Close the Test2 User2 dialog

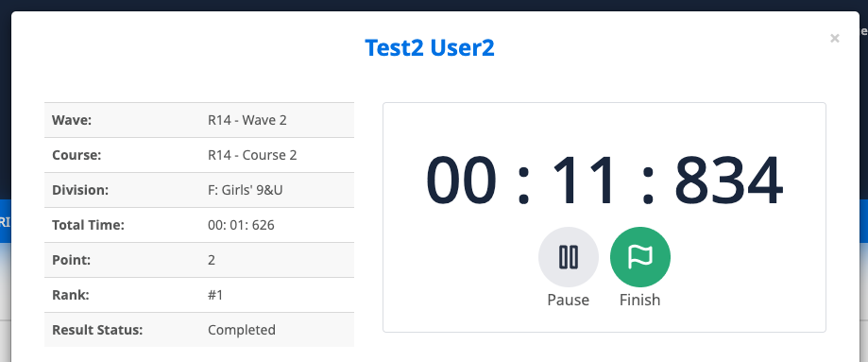tap(835, 38)
